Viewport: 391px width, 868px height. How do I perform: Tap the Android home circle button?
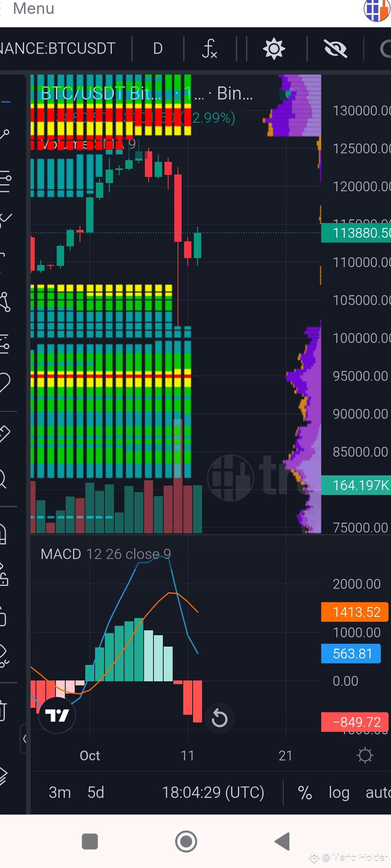click(186, 841)
